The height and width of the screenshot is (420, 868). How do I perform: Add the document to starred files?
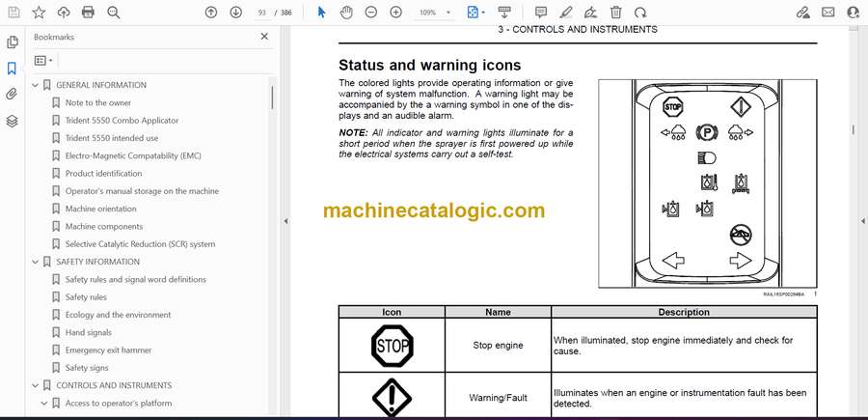39,13
